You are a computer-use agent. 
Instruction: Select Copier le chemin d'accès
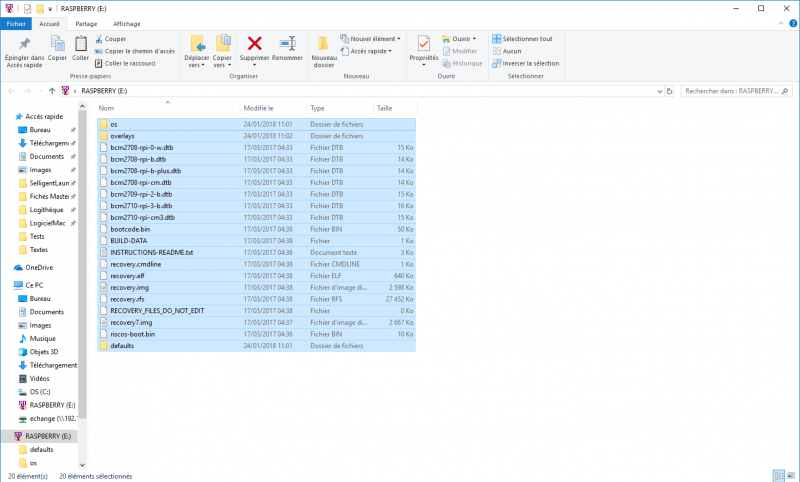[x=135, y=51]
